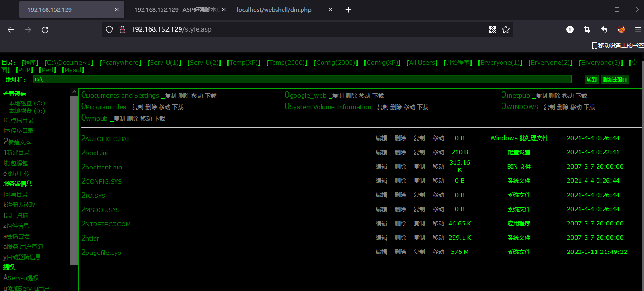
Task: Switch to the localhost/webshell/dm.php tab
Action: tap(274, 9)
